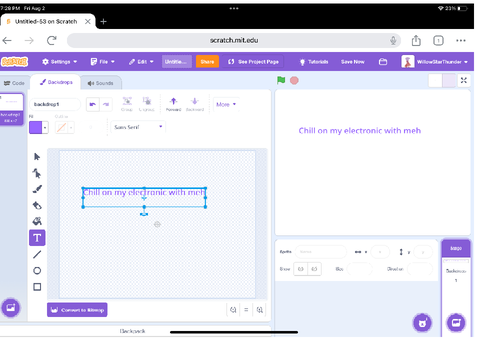Click Convert to Bitmap button
The image size is (480, 360).
pos(77,310)
